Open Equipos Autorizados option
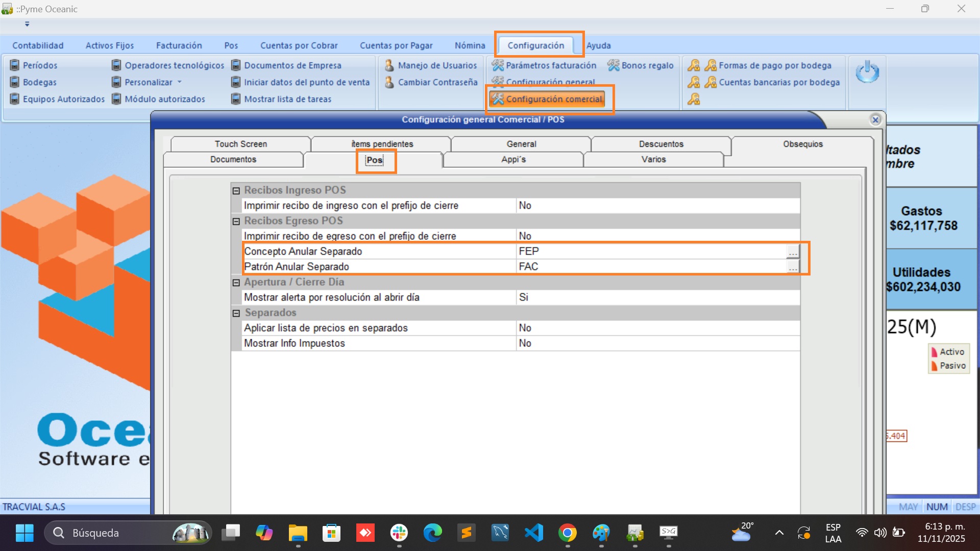Viewport: 980px width, 551px height. pos(63,99)
